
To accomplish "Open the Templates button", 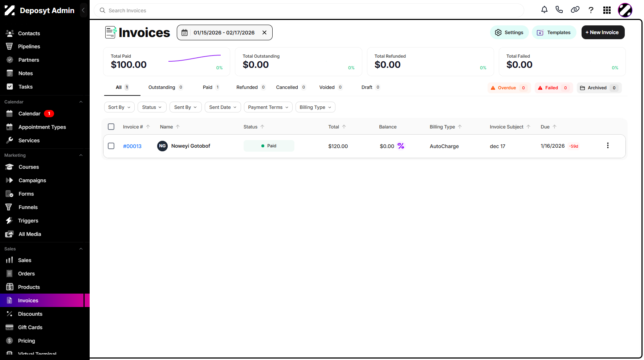I will [x=554, y=32].
